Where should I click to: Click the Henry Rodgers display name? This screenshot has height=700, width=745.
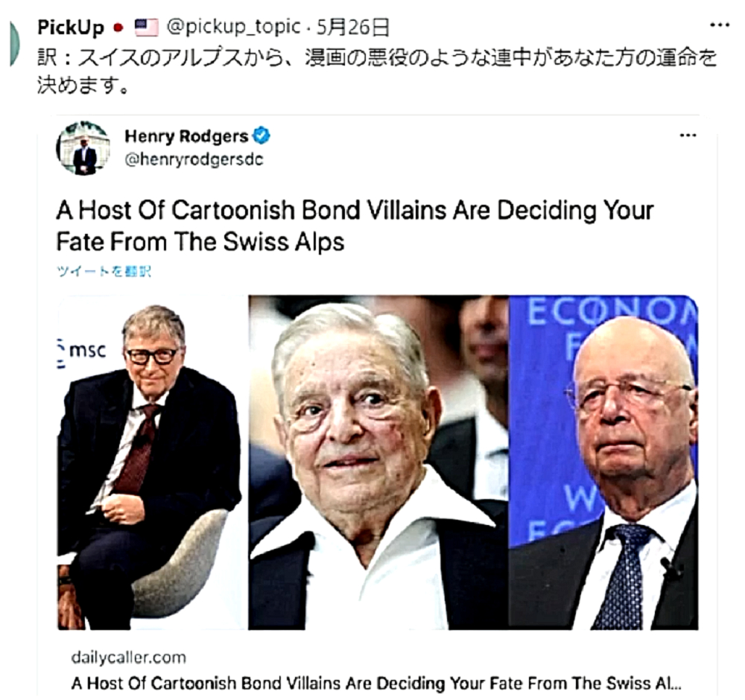click(186, 136)
